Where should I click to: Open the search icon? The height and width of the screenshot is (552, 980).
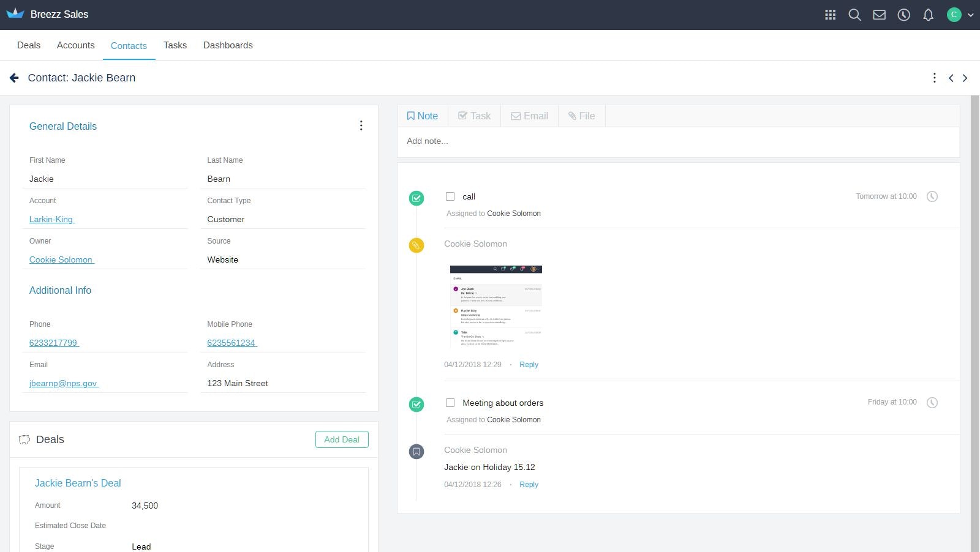pyautogui.click(x=854, y=15)
